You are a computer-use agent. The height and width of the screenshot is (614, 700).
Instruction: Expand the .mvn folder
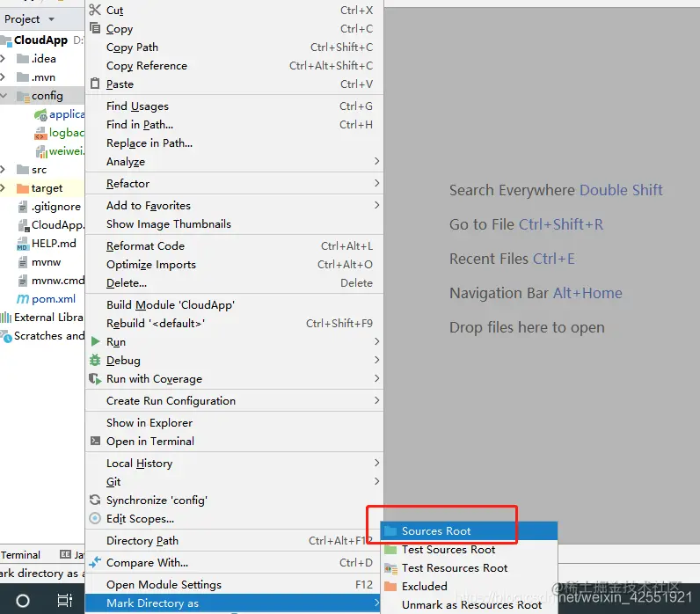(x=3, y=77)
